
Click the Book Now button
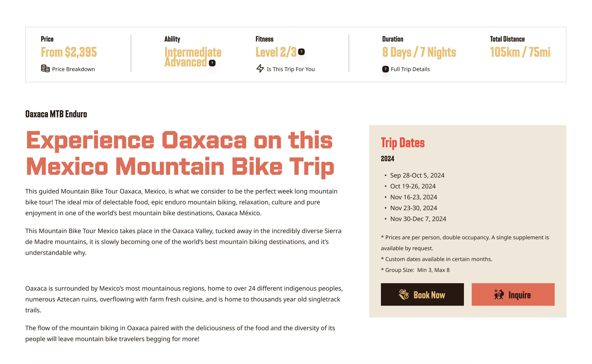pos(422,295)
